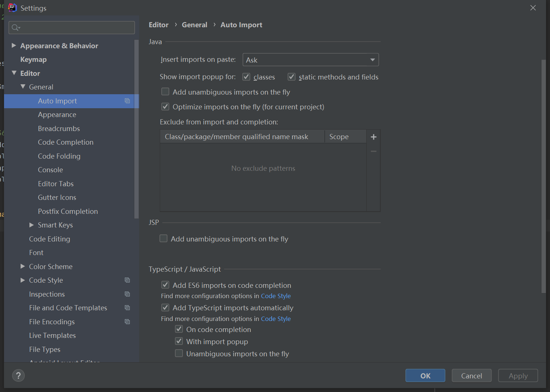Screen dimensions: 550x392
Task: Collapse the Editor tree node
Action: tap(14, 73)
